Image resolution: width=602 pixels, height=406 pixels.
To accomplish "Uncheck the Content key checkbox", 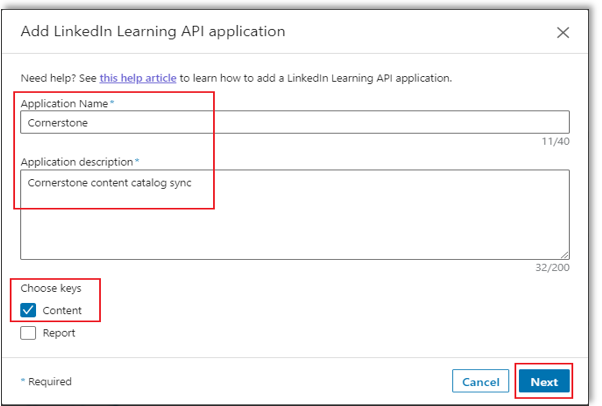I will (x=28, y=310).
